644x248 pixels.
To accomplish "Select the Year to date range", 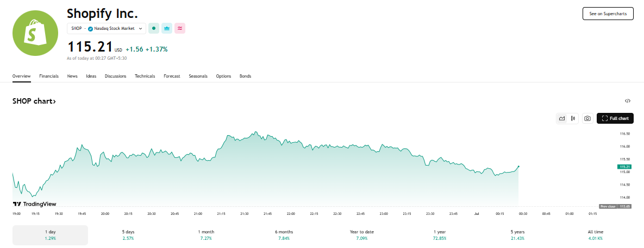I will [362, 235].
